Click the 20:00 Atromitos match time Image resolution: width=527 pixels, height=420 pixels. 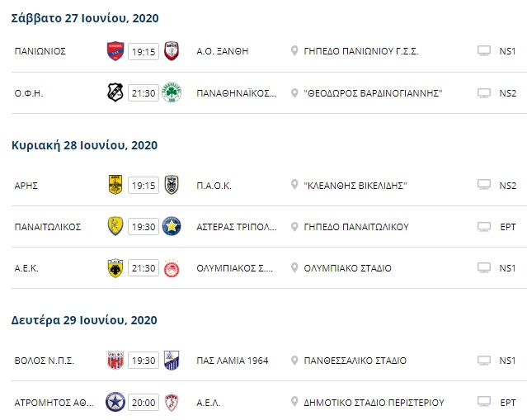[144, 403]
